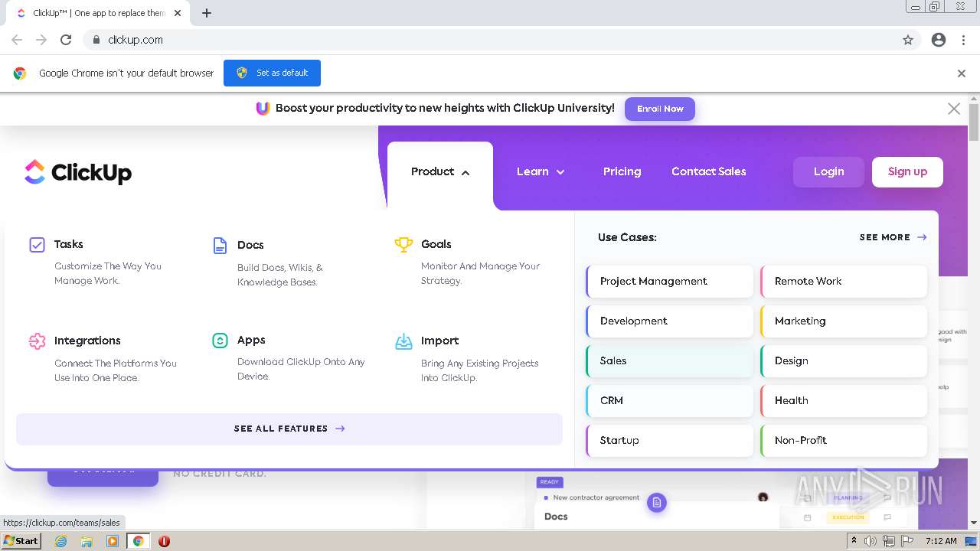Click the Docs document icon
The width and height of the screenshot is (980, 551).
(220, 245)
